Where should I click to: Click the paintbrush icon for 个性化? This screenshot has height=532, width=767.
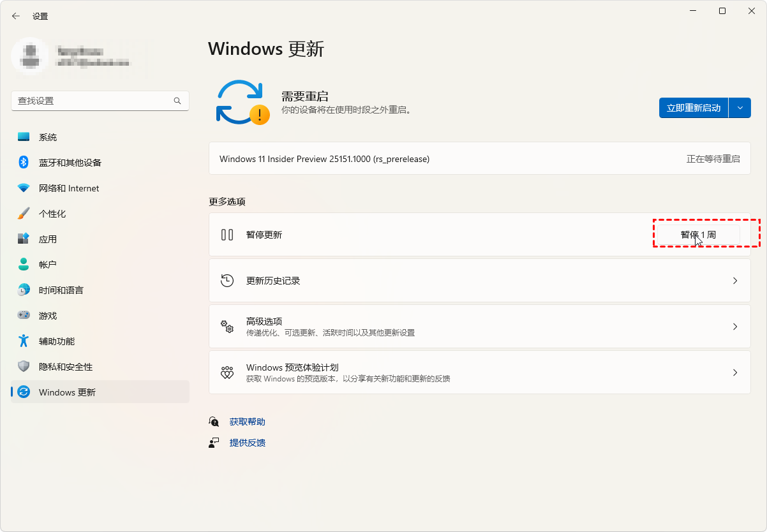tap(24, 214)
